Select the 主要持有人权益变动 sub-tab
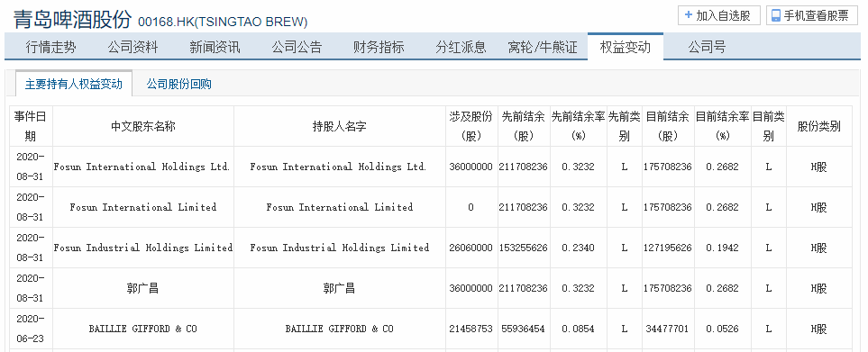 [x=74, y=85]
